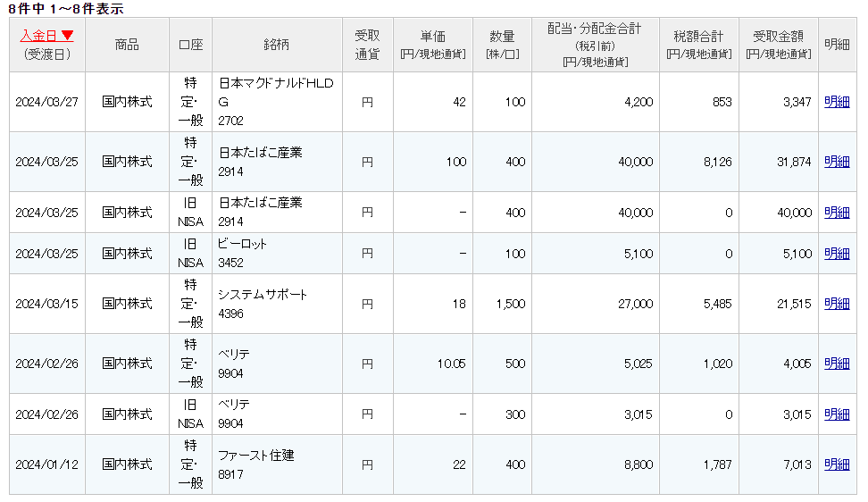Click the システムサポート stock name cell
The image size is (868, 502).
click(x=263, y=295)
